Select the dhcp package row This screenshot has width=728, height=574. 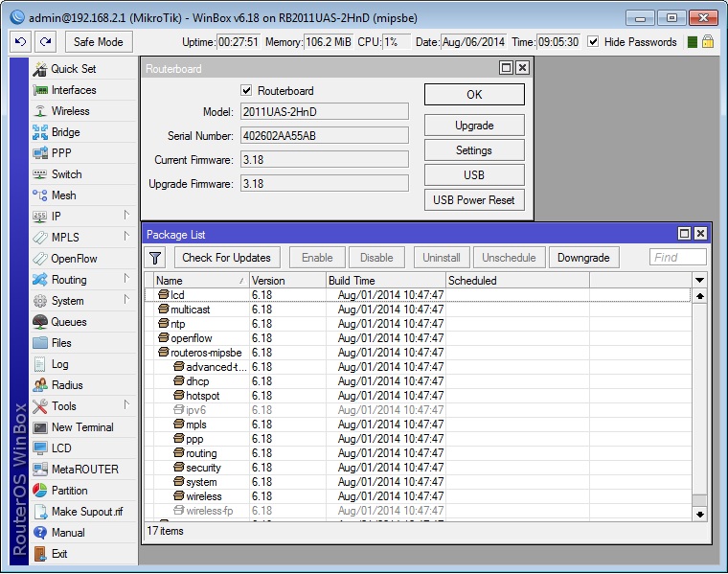[418, 381]
